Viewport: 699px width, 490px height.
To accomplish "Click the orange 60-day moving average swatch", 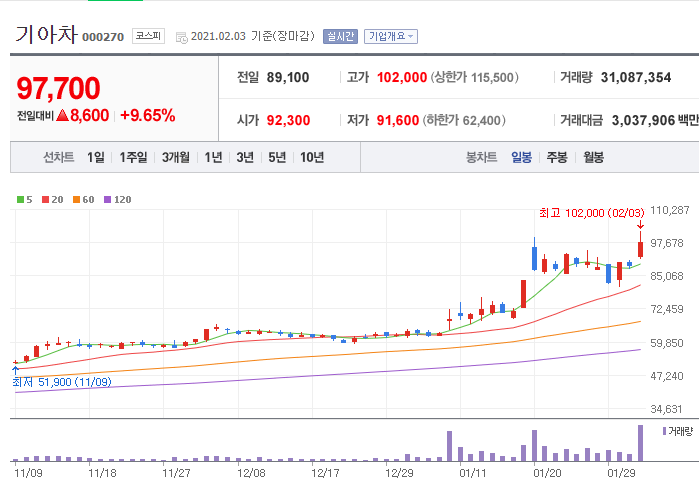I will tap(76, 199).
